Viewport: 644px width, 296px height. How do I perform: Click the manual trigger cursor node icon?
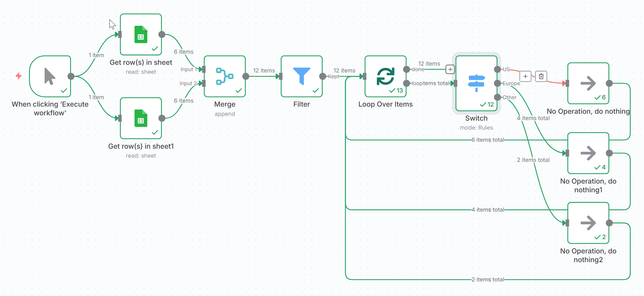(50, 76)
